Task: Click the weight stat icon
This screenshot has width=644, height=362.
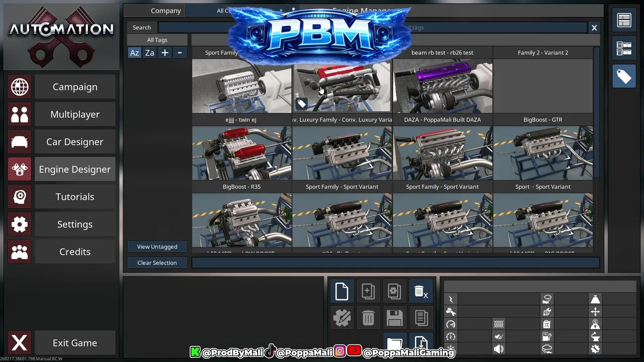Action: (595, 300)
